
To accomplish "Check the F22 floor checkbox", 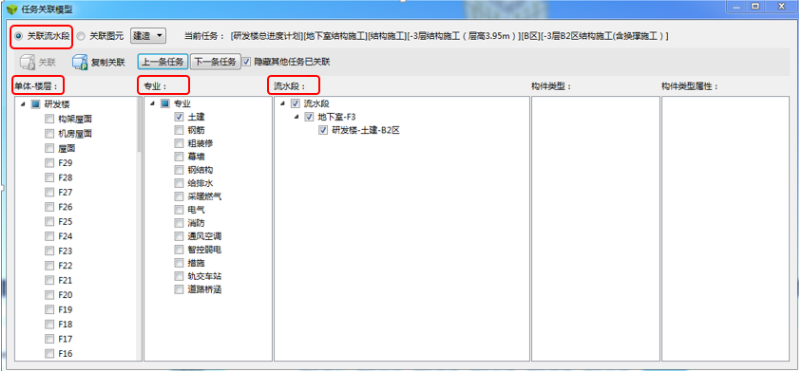I will pyautogui.click(x=49, y=266).
